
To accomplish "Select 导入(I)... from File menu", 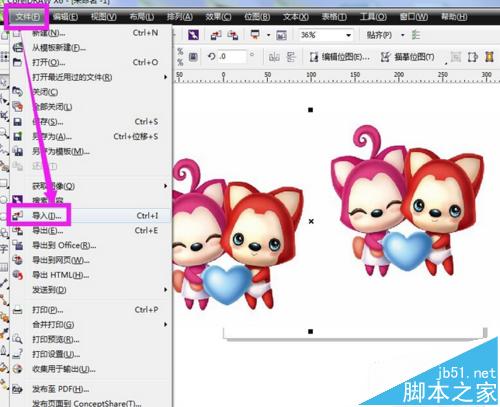I will tap(91, 216).
